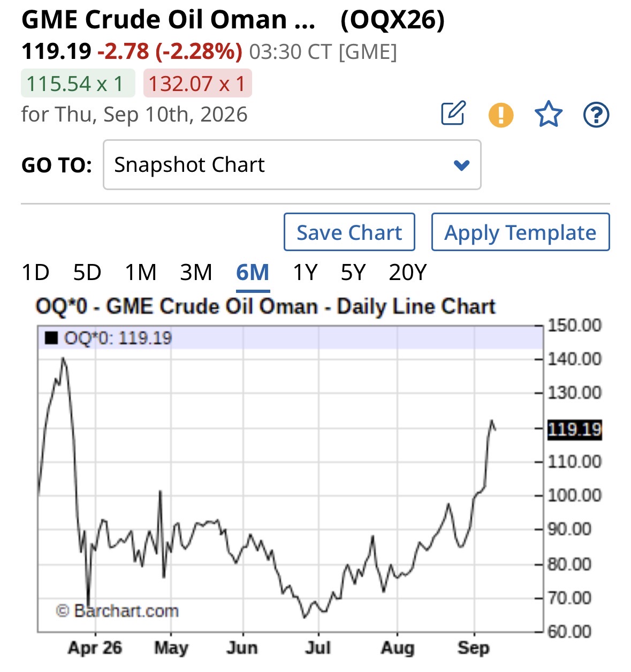Screen dimensions: 631x672
Task: Click the Apply Template button
Action: click(520, 232)
